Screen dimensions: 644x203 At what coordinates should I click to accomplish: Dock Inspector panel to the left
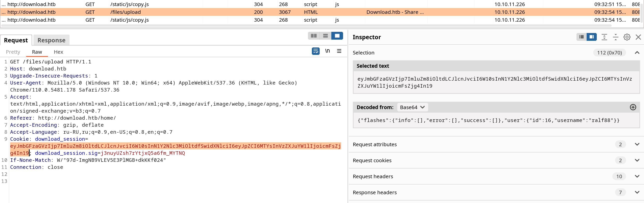(582, 37)
